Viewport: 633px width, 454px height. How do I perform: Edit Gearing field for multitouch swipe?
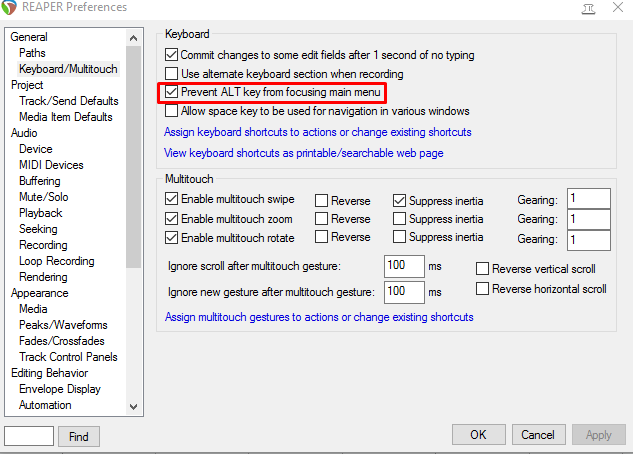(589, 199)
